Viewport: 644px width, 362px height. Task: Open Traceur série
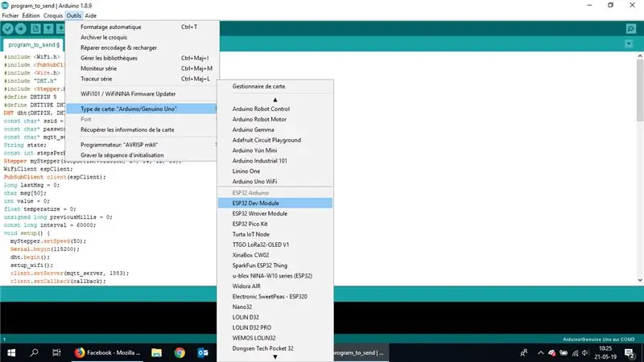click(142, 79)
